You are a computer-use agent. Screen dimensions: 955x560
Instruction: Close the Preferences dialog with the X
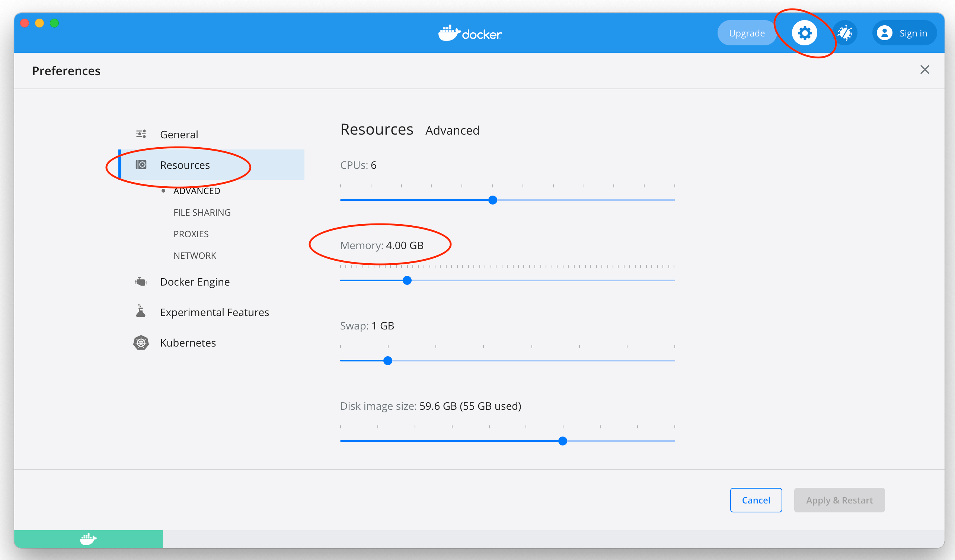[925, 70]
